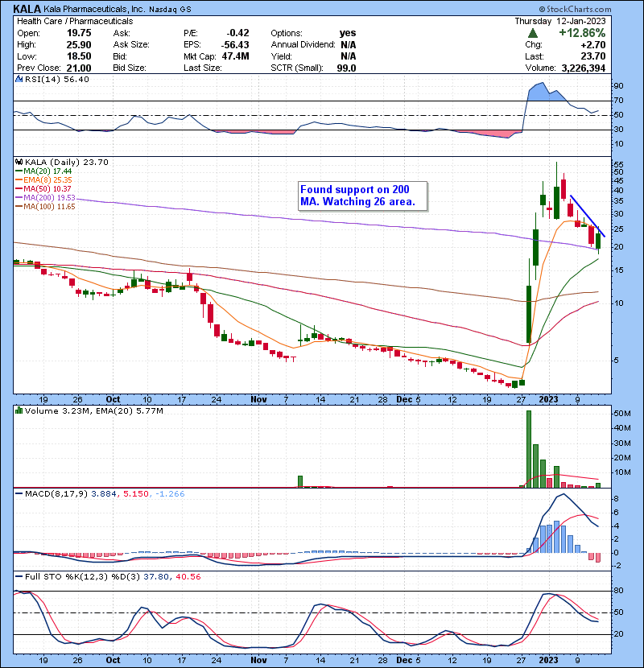
Task: Click the EPS -56.43 value
Action: click(x=235, y=45)
